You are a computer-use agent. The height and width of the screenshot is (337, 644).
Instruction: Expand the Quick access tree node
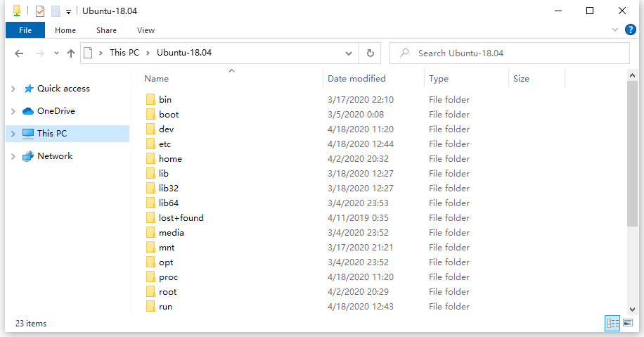[x=13, y=89]
